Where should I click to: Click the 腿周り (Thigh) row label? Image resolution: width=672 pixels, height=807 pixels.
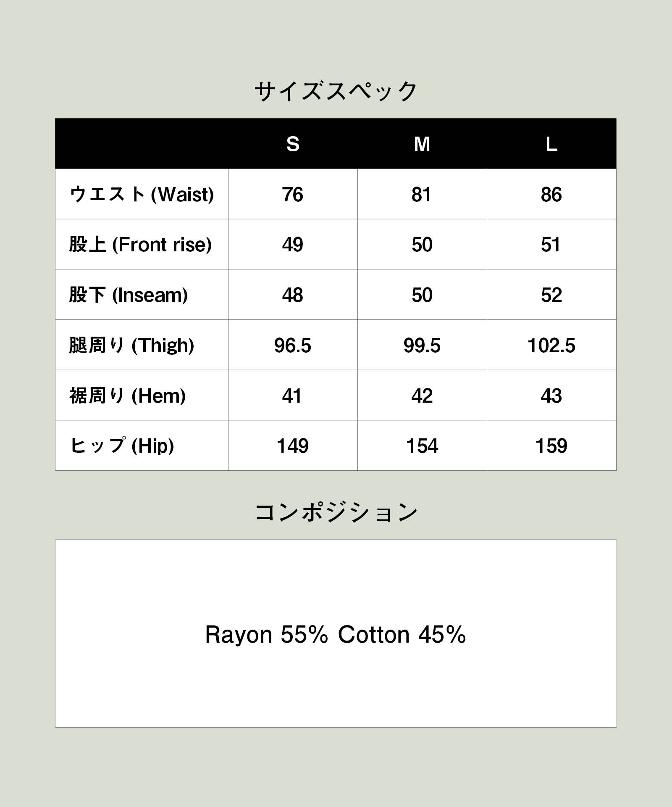[132, 345]
